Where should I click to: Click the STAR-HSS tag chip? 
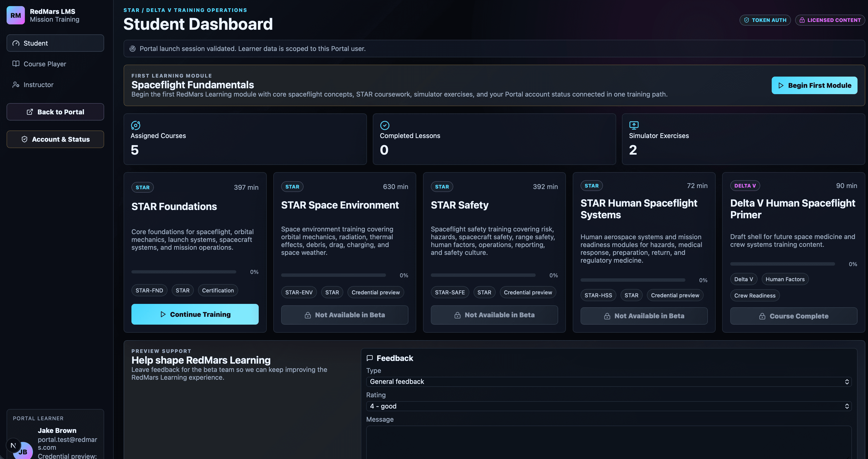[x=598, y=296]
